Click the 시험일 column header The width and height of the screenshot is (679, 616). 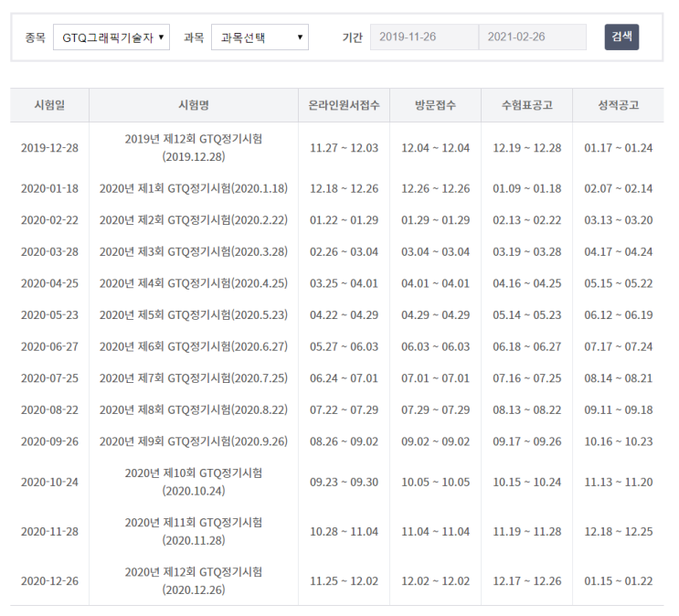point(49,105)
